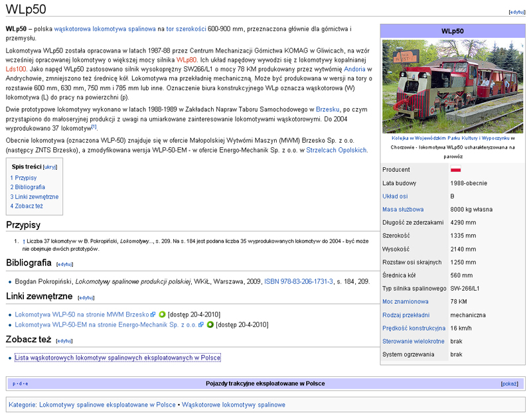
Task: Open ISBN 978-83-206-1731-3 link
Action: tap(298, 281)
